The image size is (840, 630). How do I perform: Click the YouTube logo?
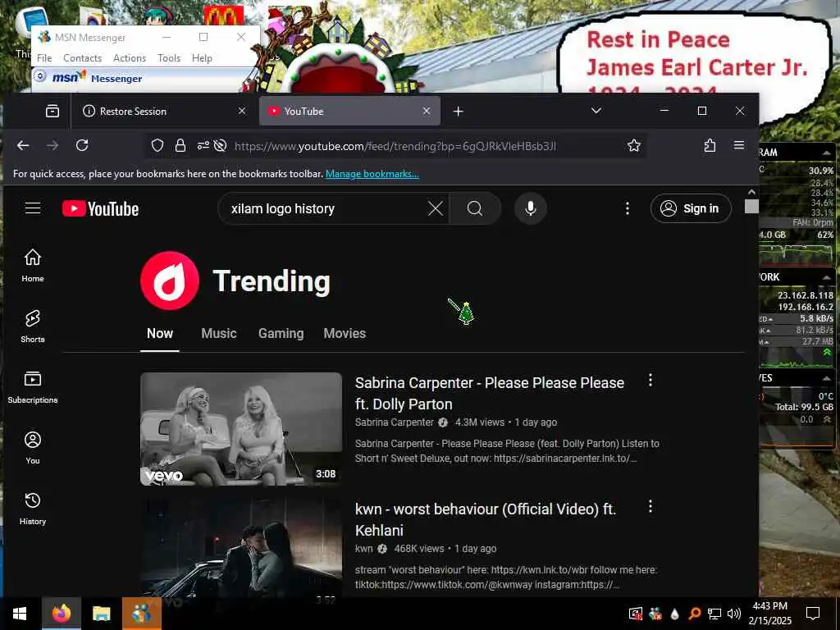click(100, 208)
